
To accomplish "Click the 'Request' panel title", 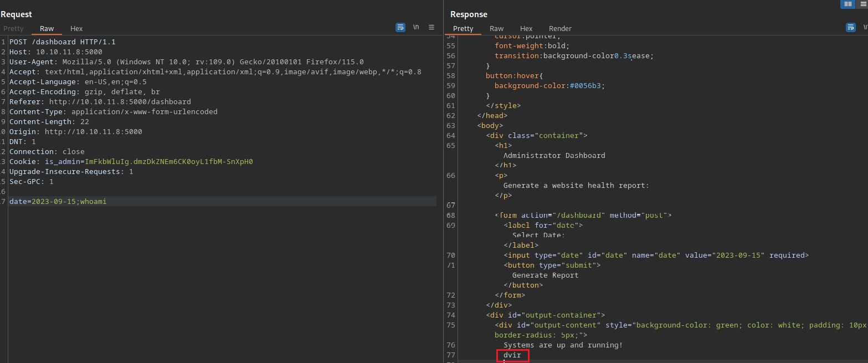I will 16,14.
